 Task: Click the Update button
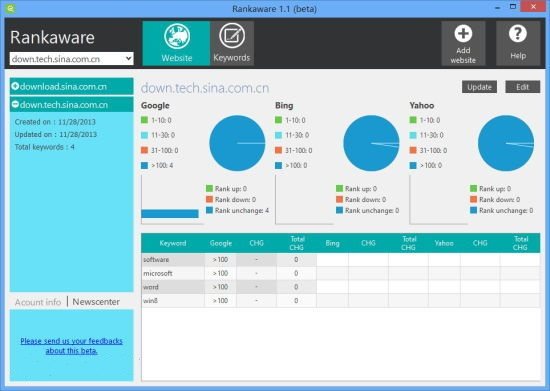pos(479,87)
